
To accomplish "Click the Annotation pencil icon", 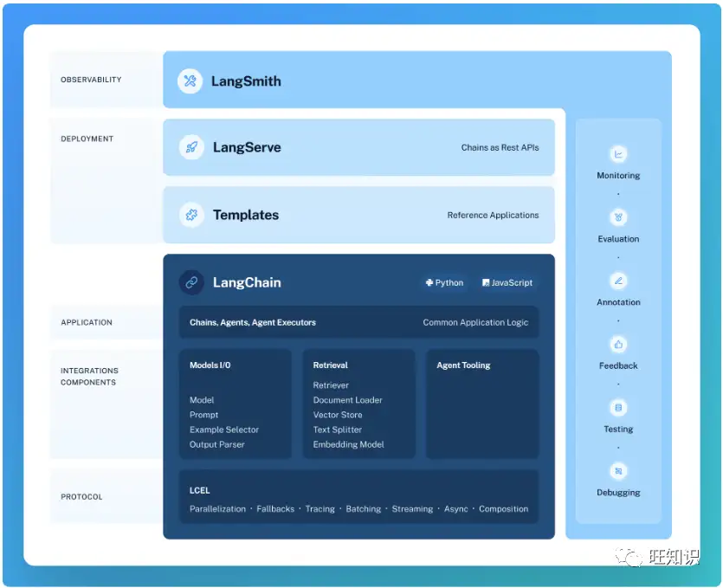I will click(x=618, y=281).
